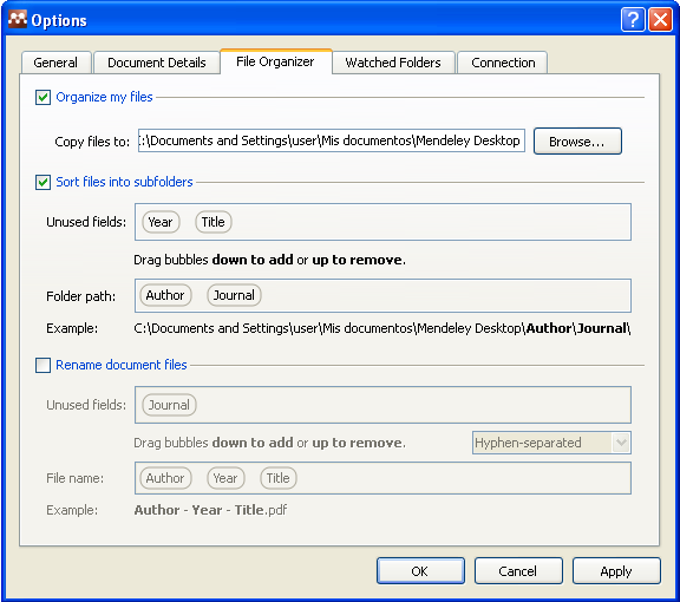The height and width of the screenshot is (602, 680).
Task: Click the Mendeley icon in title bar
Action: pyautogui.click(x=17, y=20)
